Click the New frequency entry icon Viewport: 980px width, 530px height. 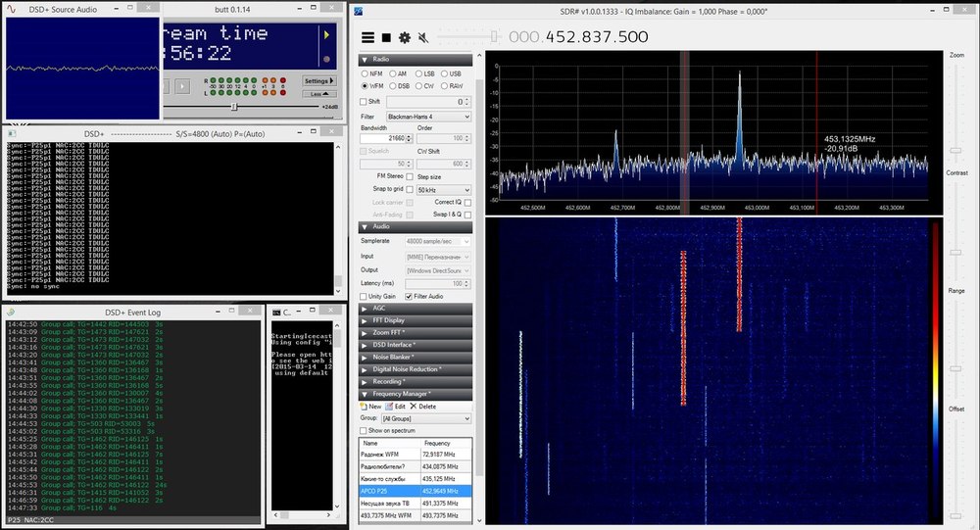[x=364, y=407]
